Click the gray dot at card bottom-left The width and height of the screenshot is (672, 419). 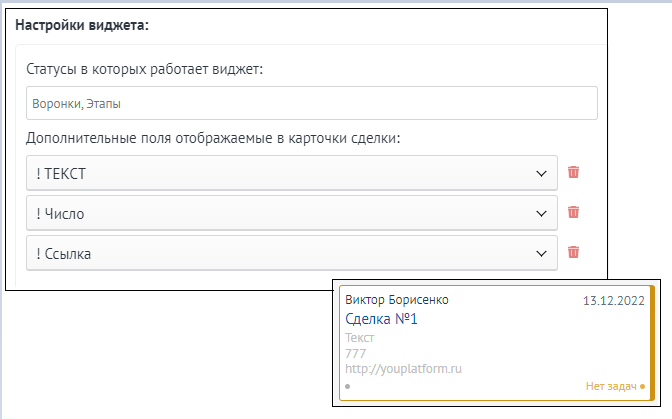[348, 386]
